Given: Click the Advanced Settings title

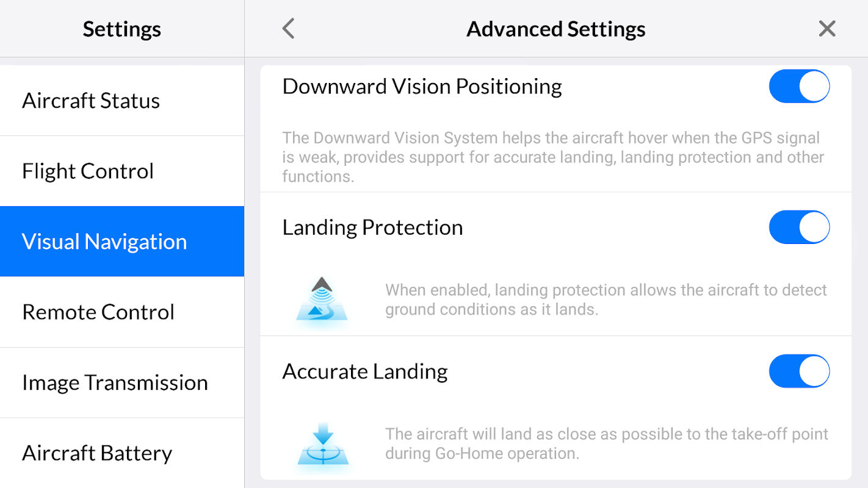Looking at the screenshot, I should click(556, 29).
